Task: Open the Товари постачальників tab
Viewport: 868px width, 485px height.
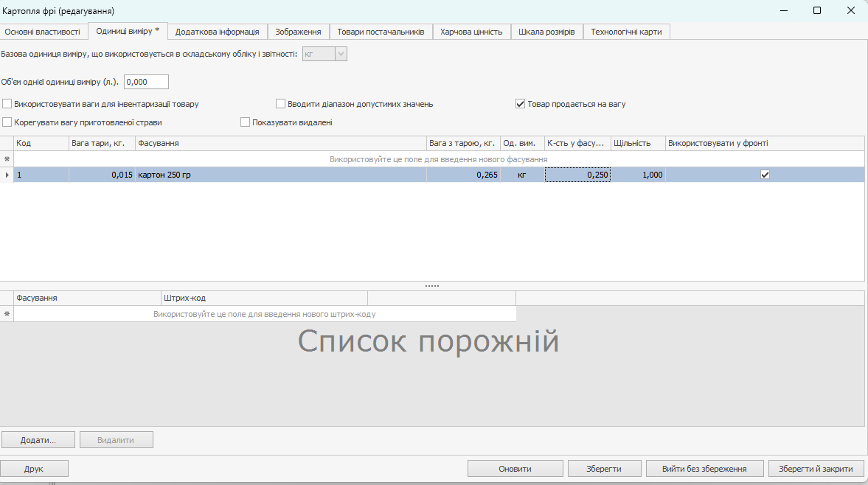Action: coord(381,32)
